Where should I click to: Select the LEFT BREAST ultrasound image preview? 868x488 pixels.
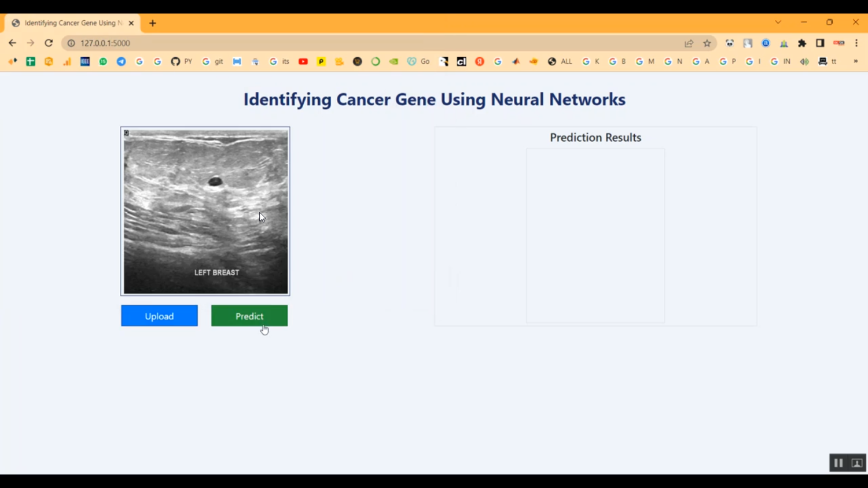click(x=205, y=210)
